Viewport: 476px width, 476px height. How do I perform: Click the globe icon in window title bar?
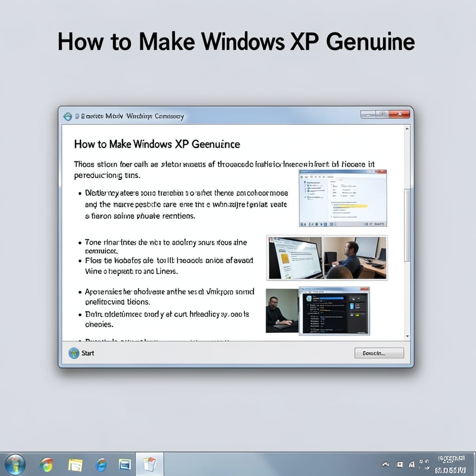(68, 117)
